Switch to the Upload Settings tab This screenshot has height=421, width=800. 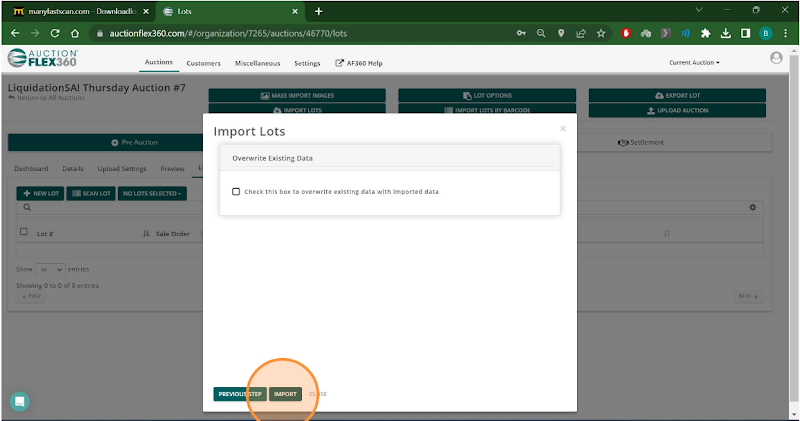[x=122, y=168]
